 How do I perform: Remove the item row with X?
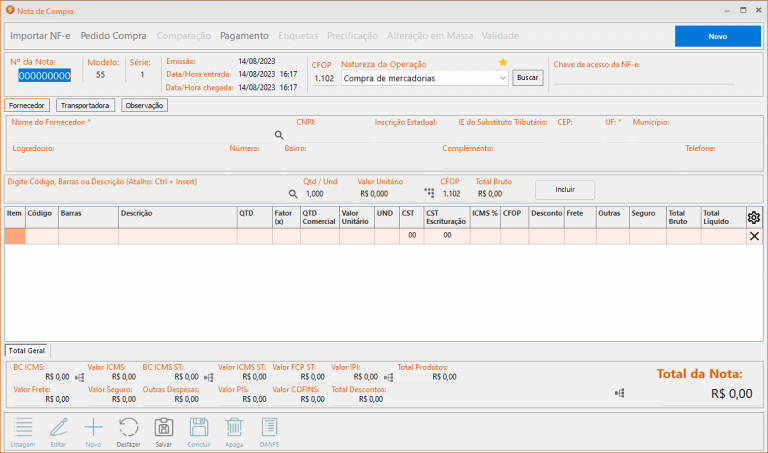click(x=754, y=236)
